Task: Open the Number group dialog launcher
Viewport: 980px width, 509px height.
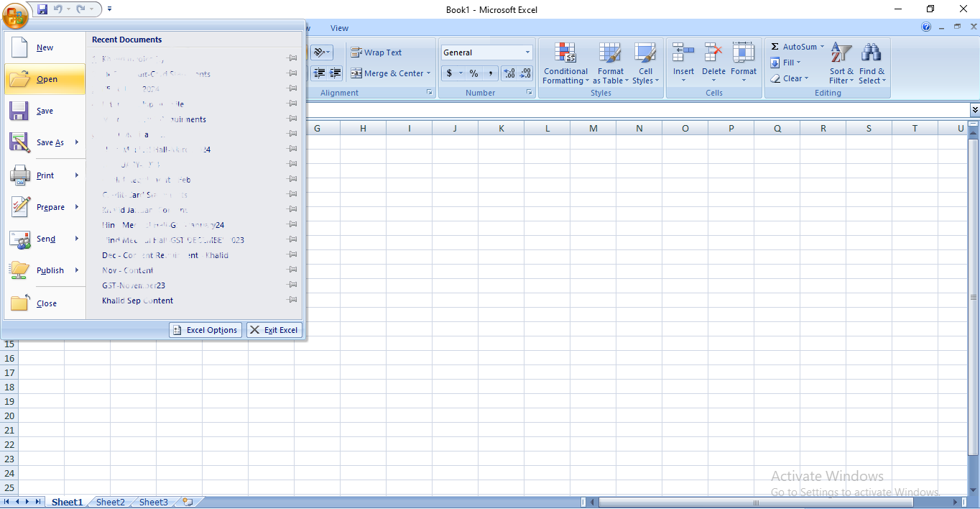Action: (530, 93)
